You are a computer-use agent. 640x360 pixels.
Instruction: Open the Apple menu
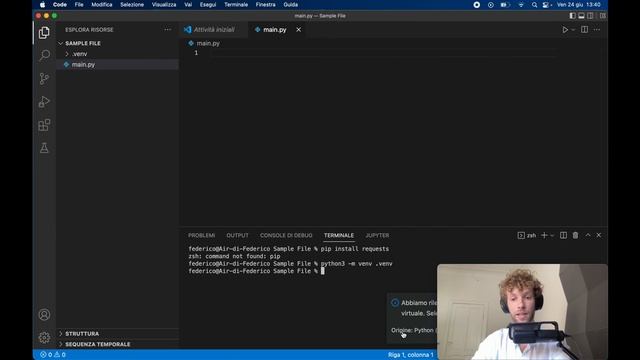[x=42, y=5]
